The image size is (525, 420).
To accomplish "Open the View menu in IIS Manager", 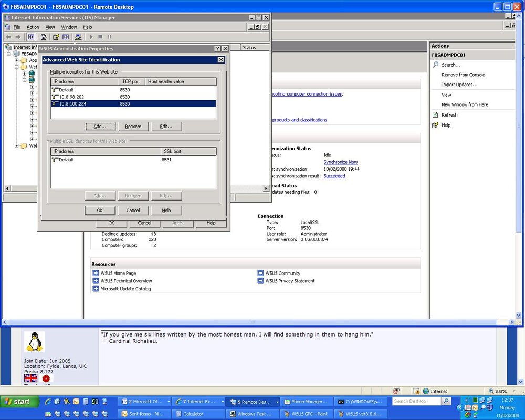I will (50, 27).
